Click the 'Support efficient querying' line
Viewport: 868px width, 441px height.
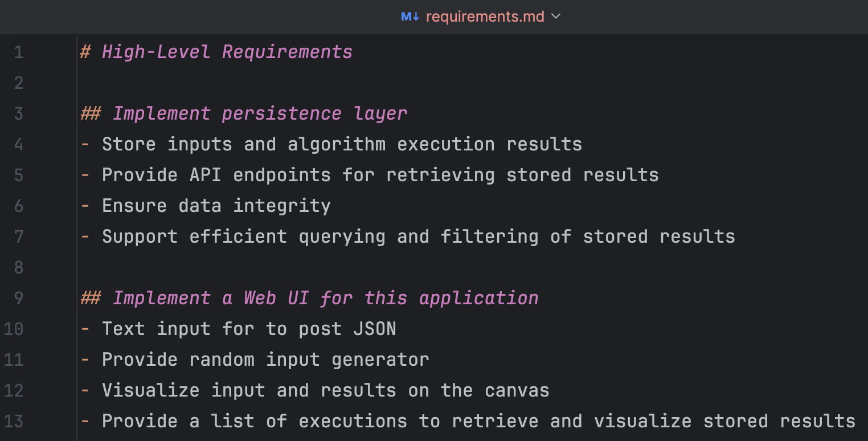click(418, 236)
